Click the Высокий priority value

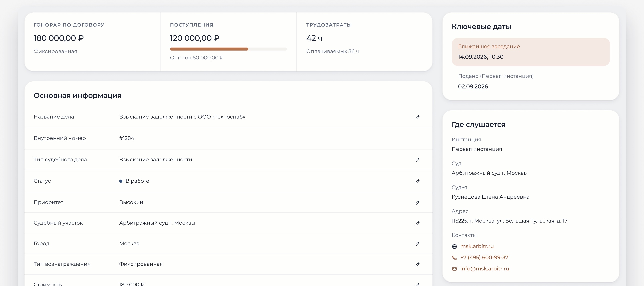click(131, 202)
